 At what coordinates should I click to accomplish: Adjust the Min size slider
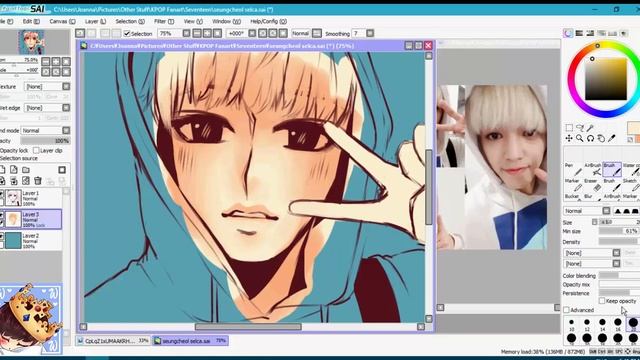pos(619,231)
